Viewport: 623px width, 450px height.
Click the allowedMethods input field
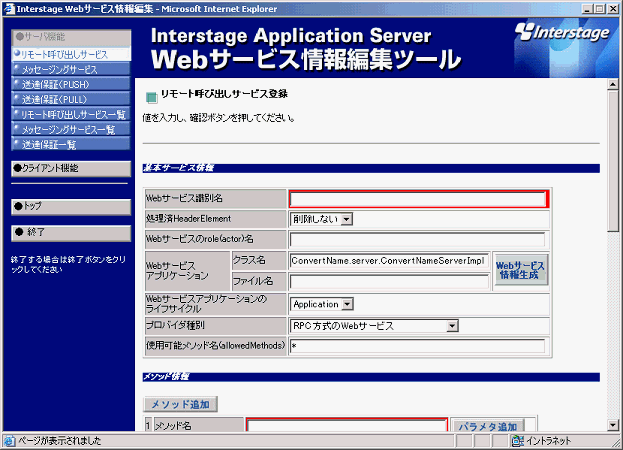[x=417, y=346]
